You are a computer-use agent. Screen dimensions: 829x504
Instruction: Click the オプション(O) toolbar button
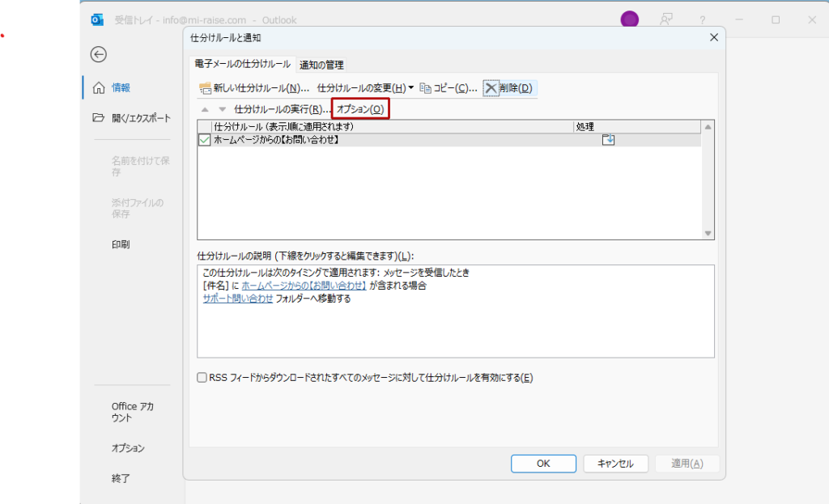click(x=360, y=109)
